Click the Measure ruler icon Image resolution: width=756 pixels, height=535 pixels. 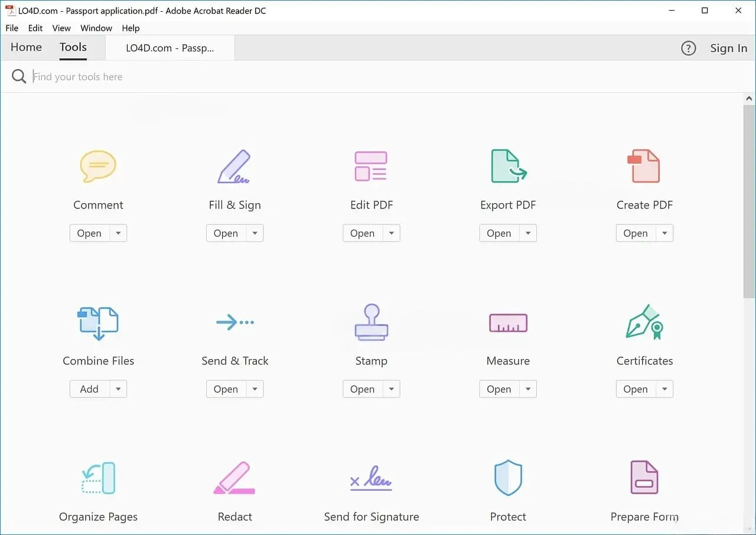[x=508, y=323]
